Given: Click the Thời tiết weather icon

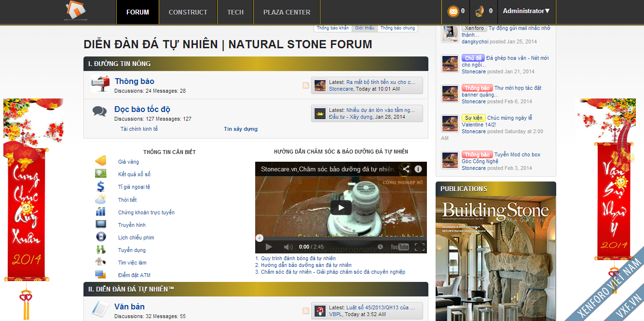Looking at the screenshot, I should pos(100,199).
